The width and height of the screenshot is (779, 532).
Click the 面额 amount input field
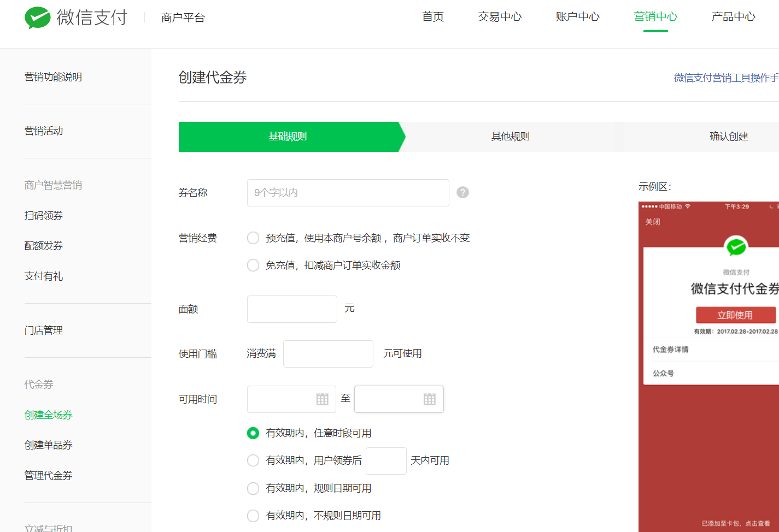(292, 309)
